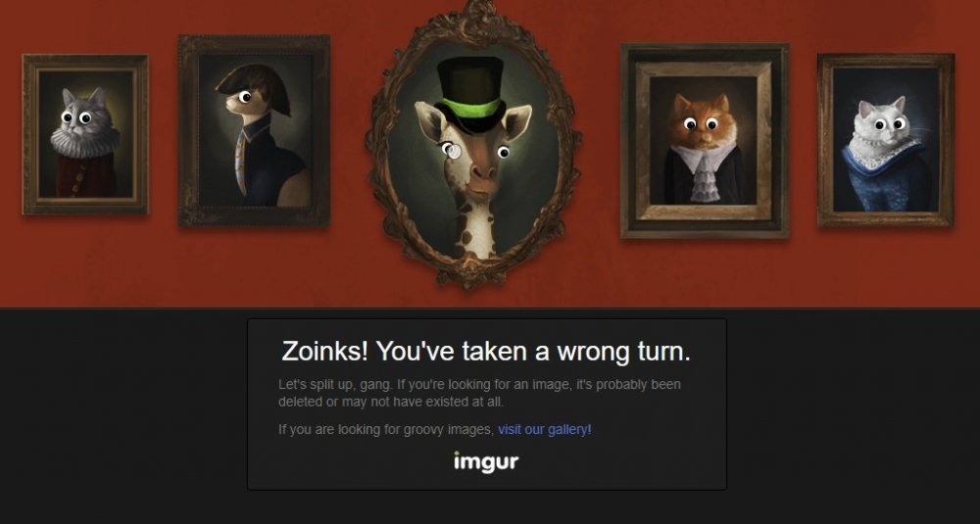Click the gray cat's googly eyes
This screenshot has width=980, height=524.
(76, 117)
